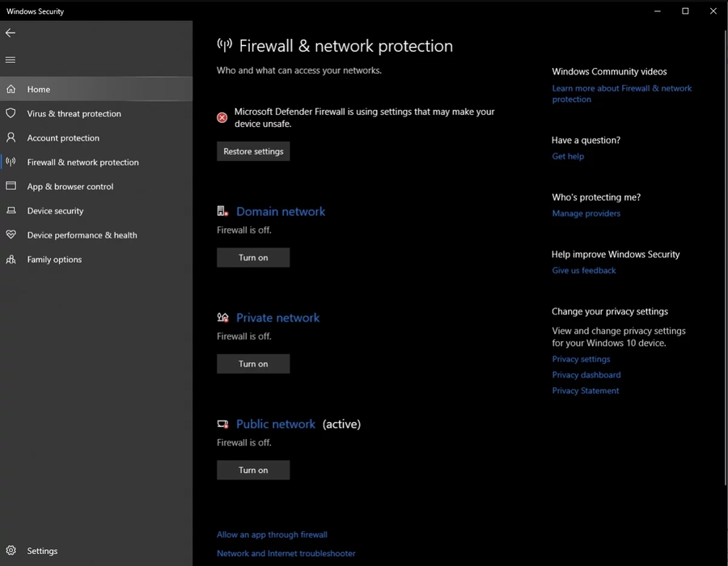The image size is (728, 566).
Task: Open the Domain network heading link
Action: click(280, 212)
